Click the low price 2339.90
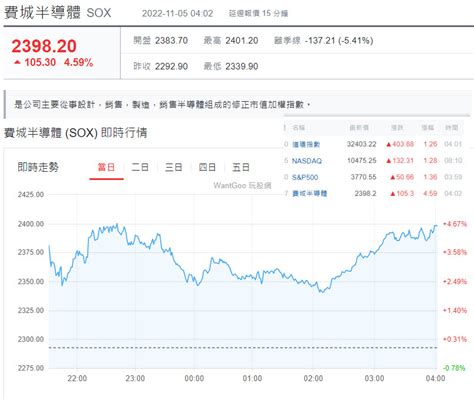 point(242,66)
